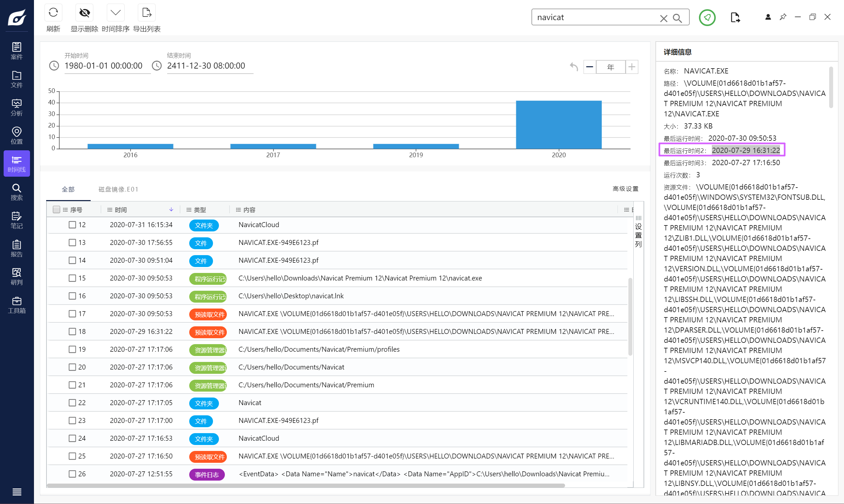The image size is (844, 504).
Task: Sort by Time (时间) column header
Action: coord(121,210)
